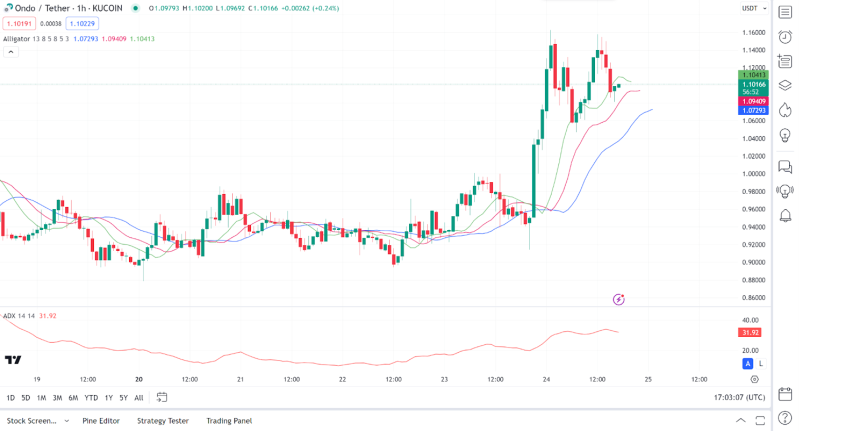Collapse the indicator legend chevron
This screenshot has height=431, width=860.
11,51
